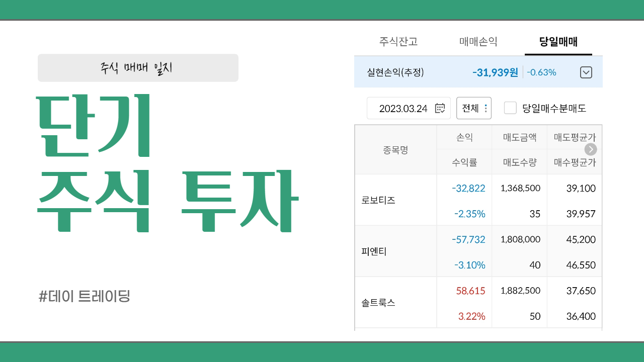Image resolution: width=644 pixels, height=362 pixels.
Task: Select the 당일매매 tab
Action: (x=558, y=42)
